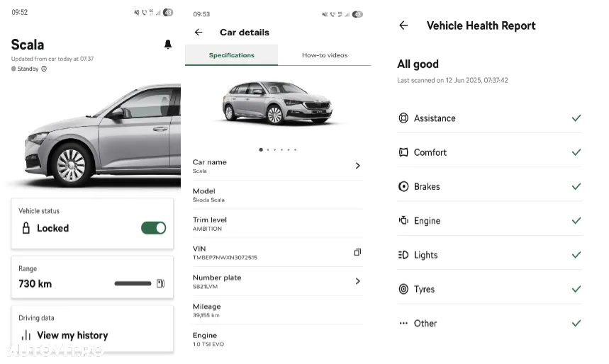Tap the Tyres wheel icon

tap(403, 289)
